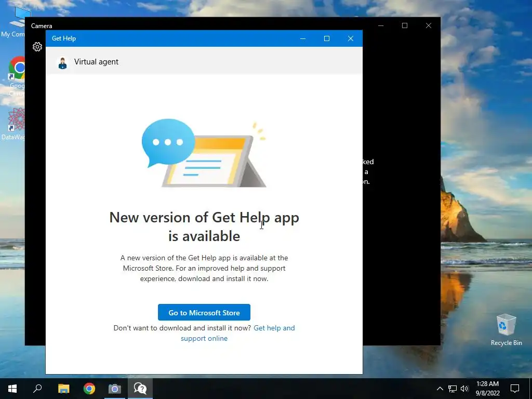Open Google Chrome from the taskbar
Screen dimensions: 532x399
point(89,389)
